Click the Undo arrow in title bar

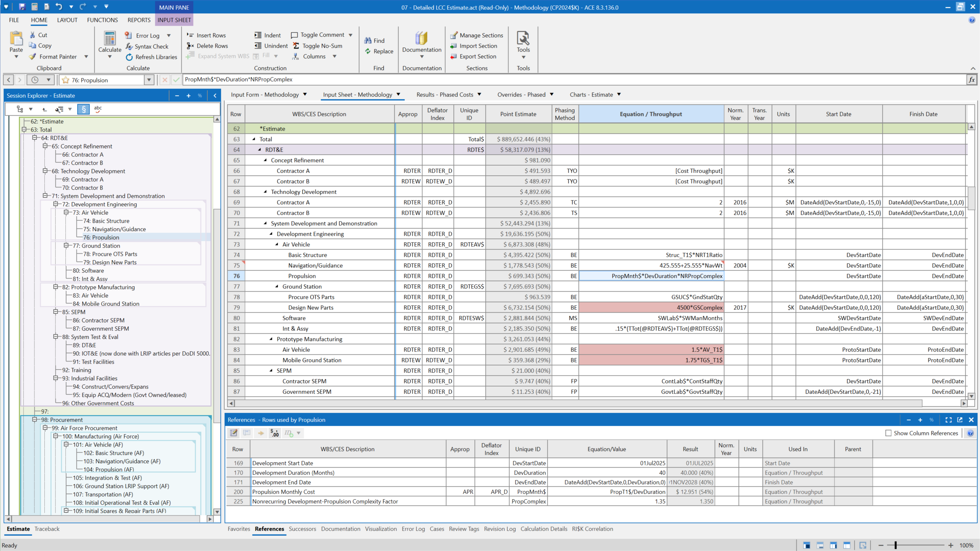[59, 7]
